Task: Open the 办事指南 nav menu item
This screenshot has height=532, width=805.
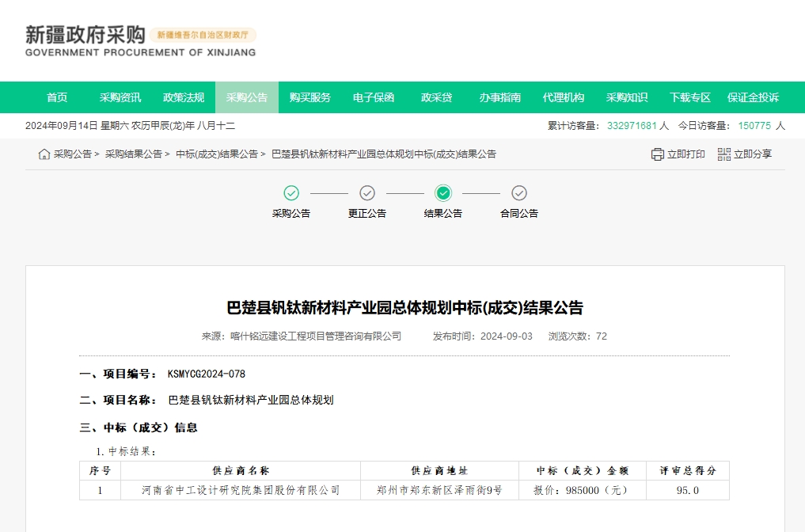Action: coord(500,97)
